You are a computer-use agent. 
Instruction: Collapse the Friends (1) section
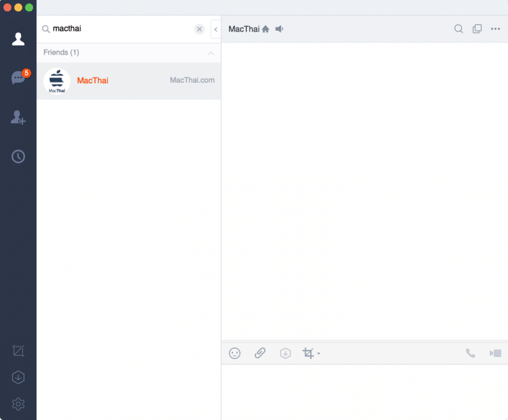[211, 52]
